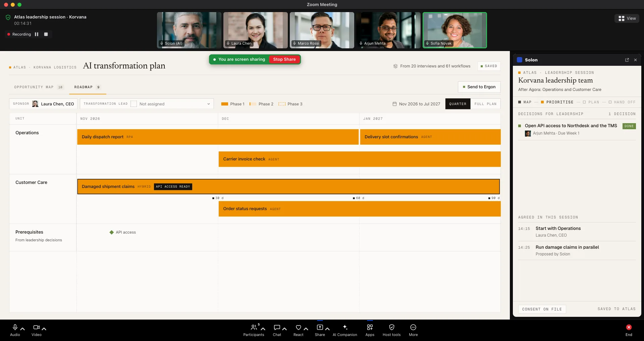Click the Phase 3 legend swatch

[282, 104]
